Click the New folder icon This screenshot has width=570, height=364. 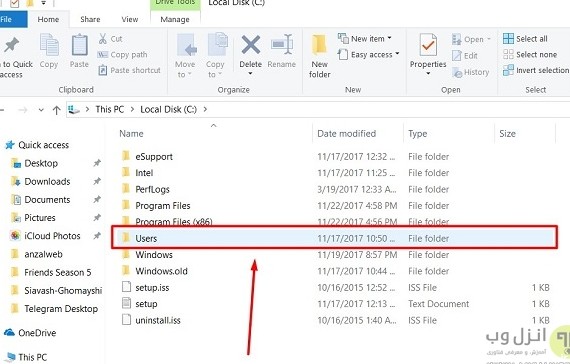[x=319, y=45]
